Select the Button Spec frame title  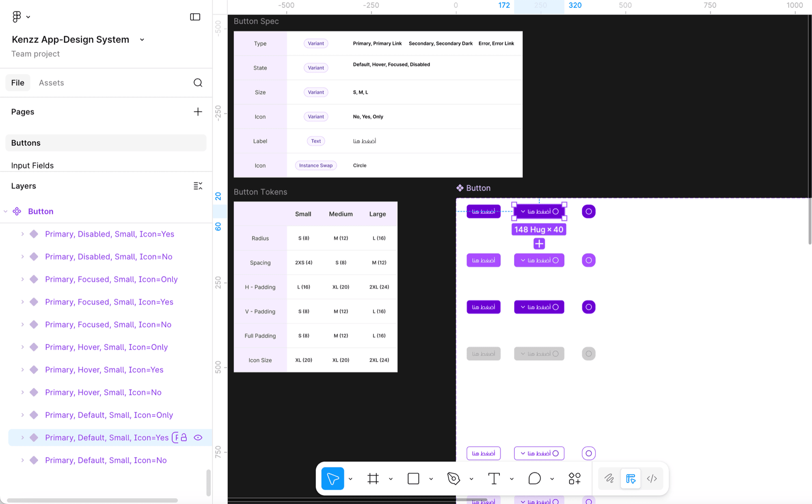[256, 21]
